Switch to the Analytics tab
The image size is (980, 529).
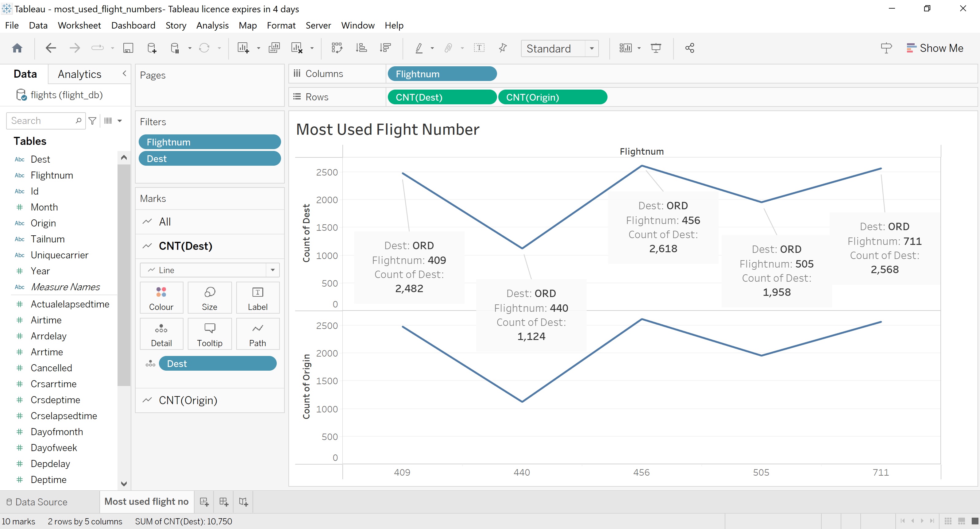click(x=79, y=73)
